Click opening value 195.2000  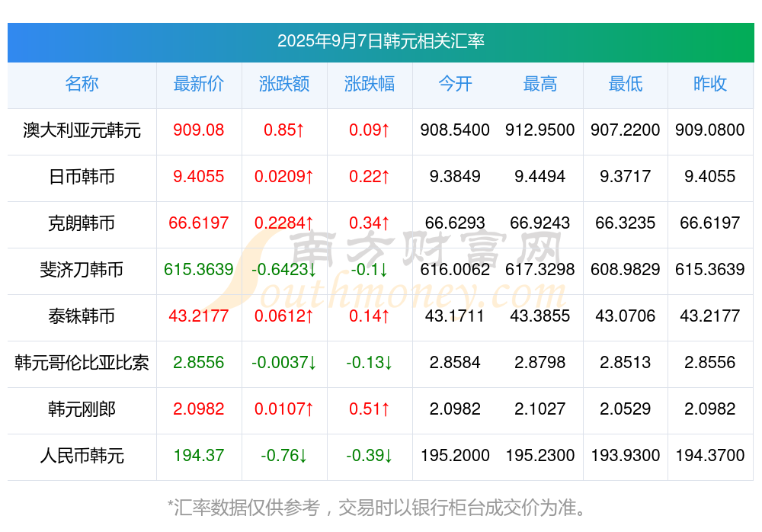point(455,455)
